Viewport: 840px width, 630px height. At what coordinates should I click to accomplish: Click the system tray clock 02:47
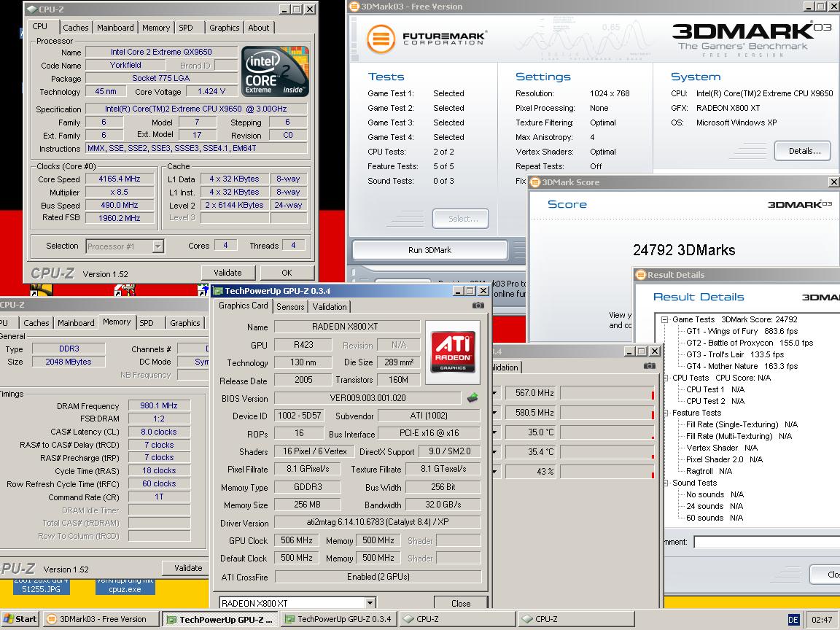click(821, 620)
